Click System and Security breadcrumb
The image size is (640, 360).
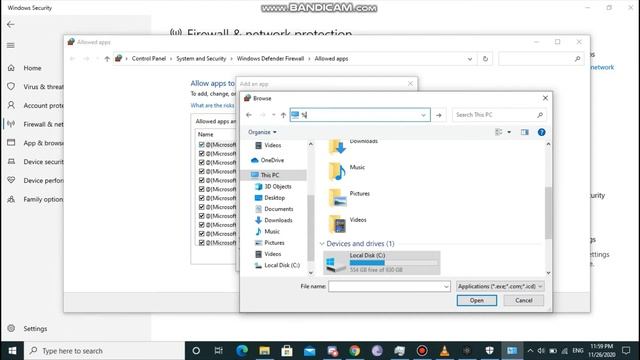coord(201,59)
